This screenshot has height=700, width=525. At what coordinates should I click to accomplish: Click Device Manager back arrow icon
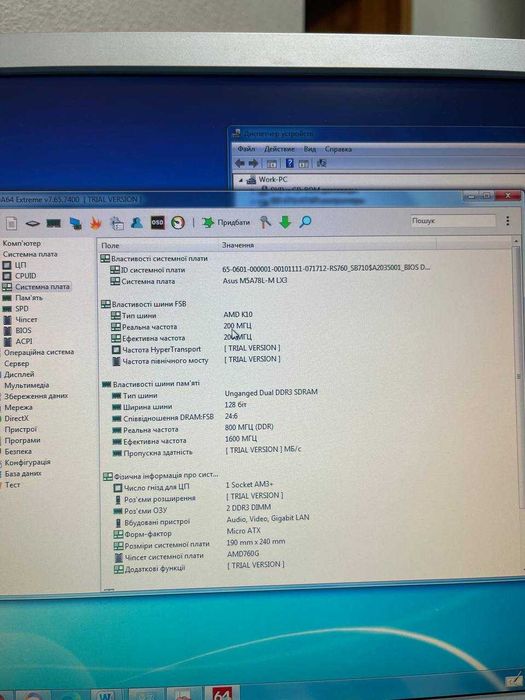click(240, 163)
